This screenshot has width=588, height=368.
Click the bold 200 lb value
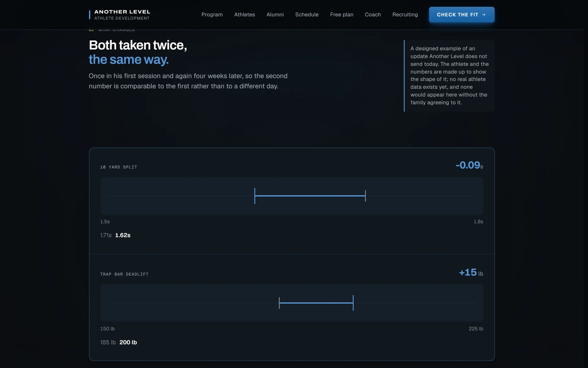coord(128,342)
